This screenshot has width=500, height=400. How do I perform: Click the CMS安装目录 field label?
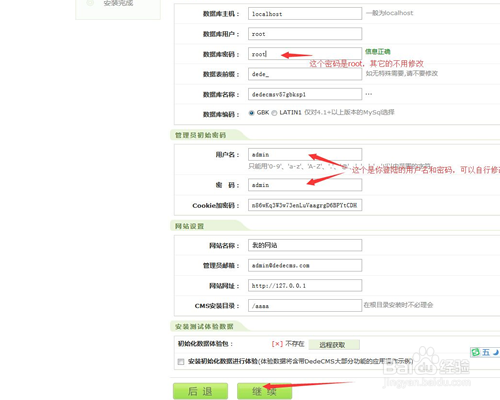(217, 306)
